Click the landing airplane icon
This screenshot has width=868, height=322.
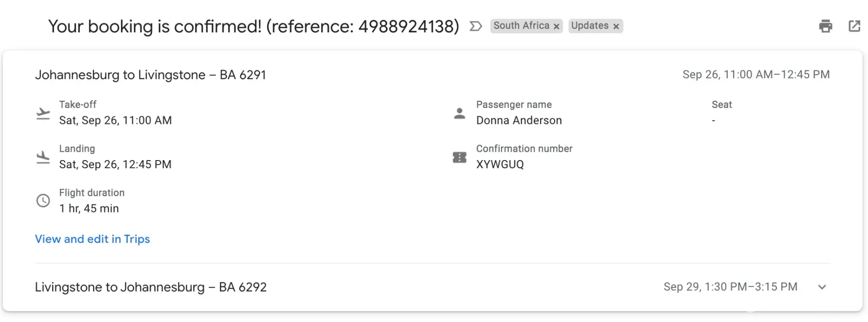[43, 157]
